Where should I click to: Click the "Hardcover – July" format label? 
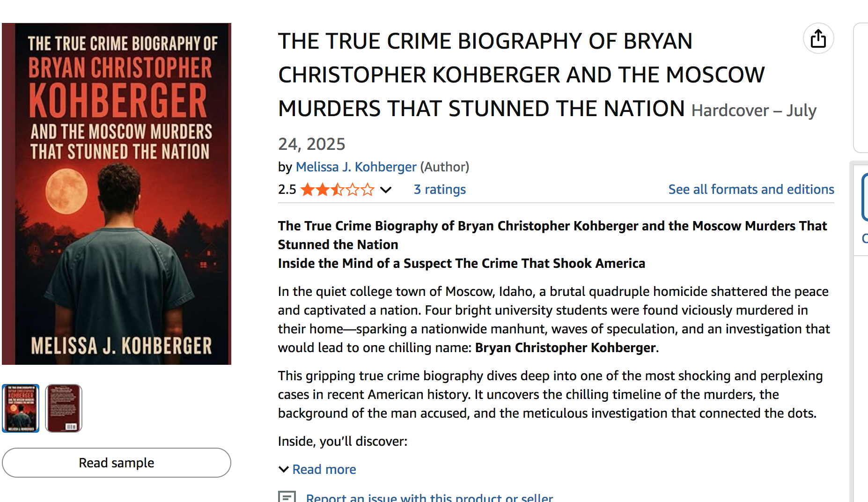[754, 111]
